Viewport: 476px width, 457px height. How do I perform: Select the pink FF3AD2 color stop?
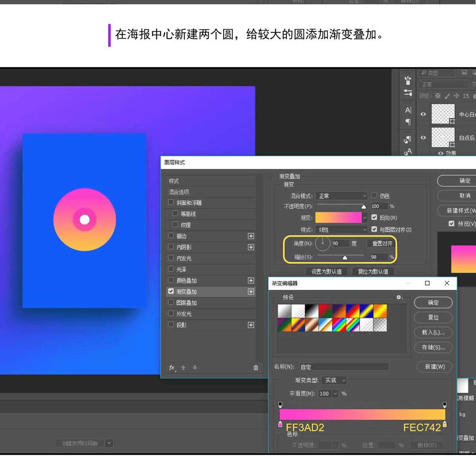coord(280,424)
